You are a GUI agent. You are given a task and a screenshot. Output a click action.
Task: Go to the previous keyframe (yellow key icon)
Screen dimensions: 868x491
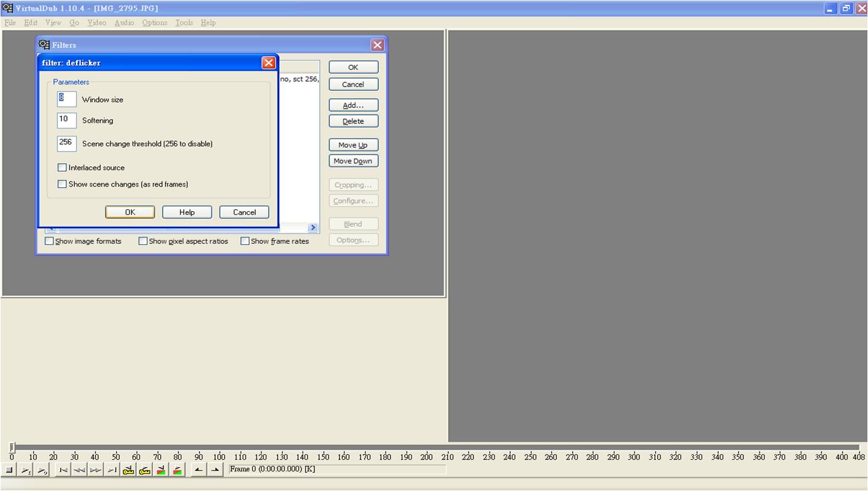pyautogui.click(x=128, y=470)
